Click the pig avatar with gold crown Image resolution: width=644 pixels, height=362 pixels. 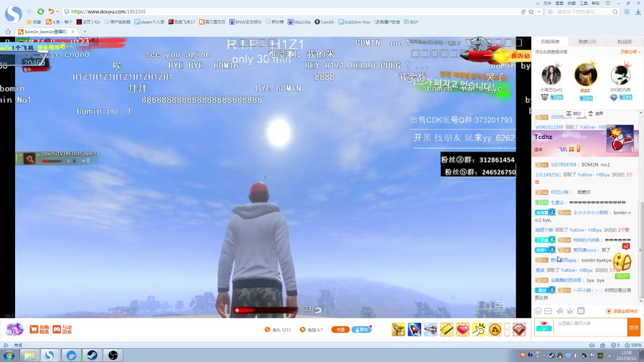(x=586, y=74)
